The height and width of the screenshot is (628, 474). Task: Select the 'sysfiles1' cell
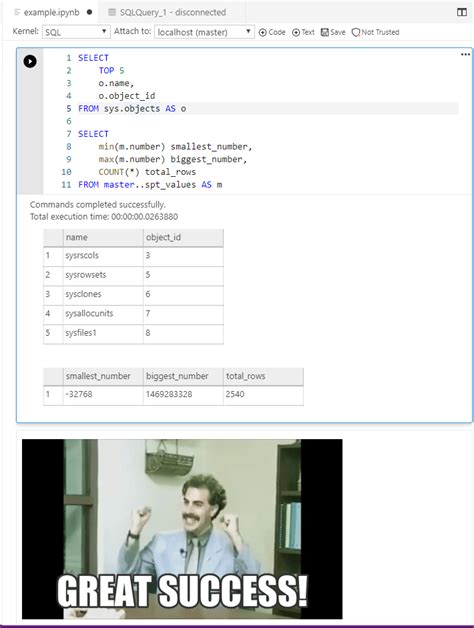point(103,333)
